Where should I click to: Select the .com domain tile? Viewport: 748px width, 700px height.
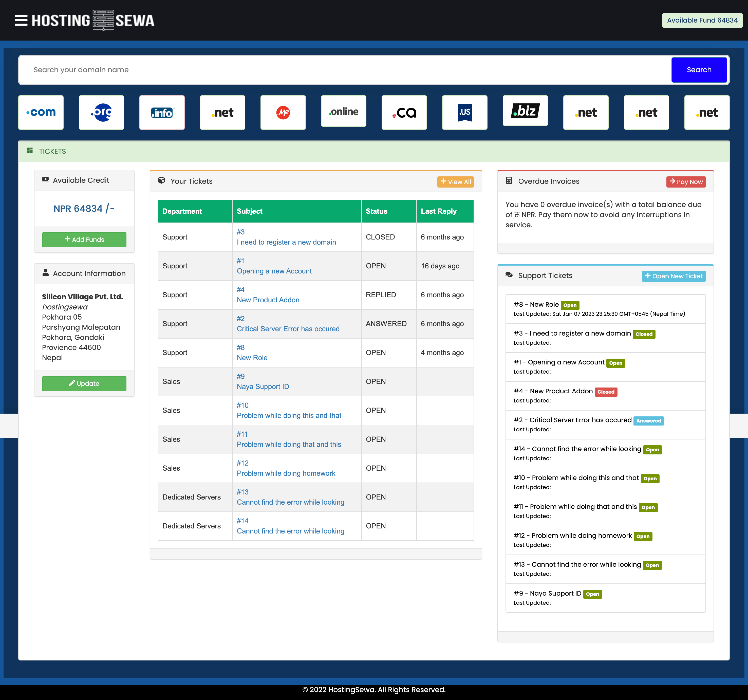coord(41,112)
